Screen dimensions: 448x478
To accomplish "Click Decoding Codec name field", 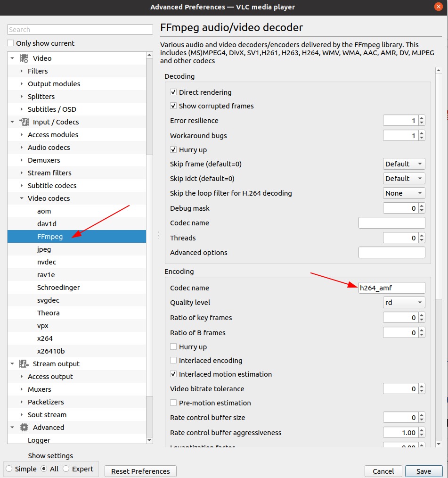I will [391, 223].
